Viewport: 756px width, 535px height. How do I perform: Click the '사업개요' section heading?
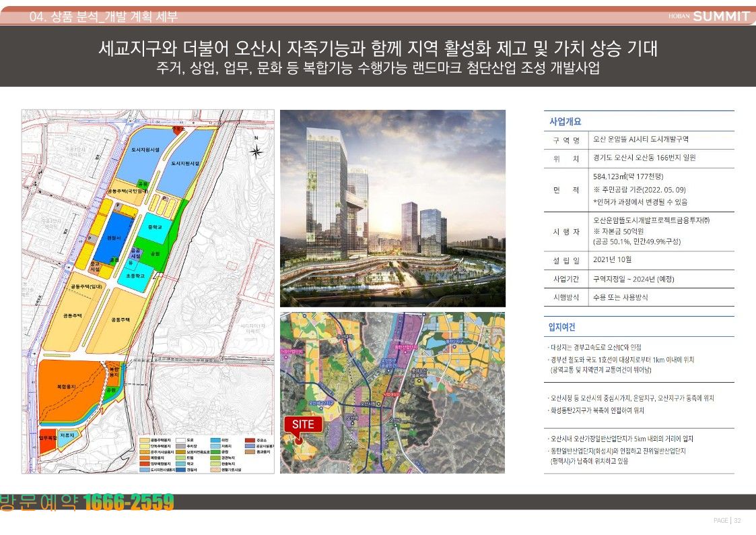coord(565,121)
